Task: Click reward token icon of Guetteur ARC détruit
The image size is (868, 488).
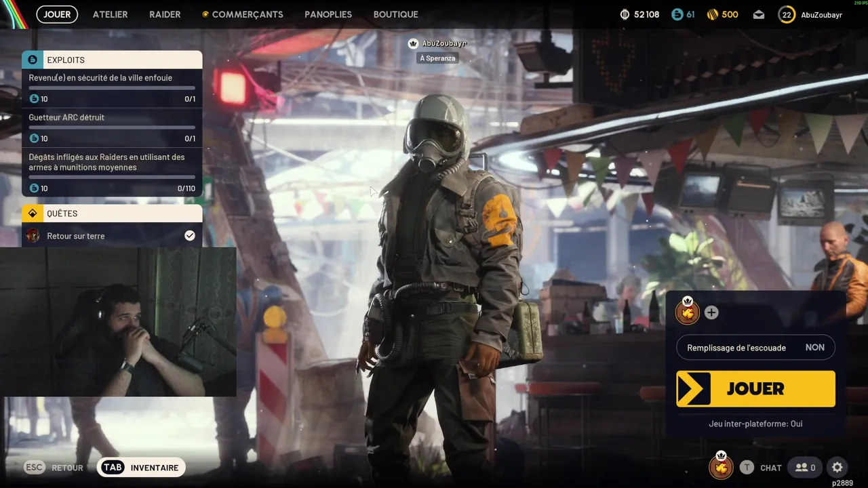Action: point(34,138)
